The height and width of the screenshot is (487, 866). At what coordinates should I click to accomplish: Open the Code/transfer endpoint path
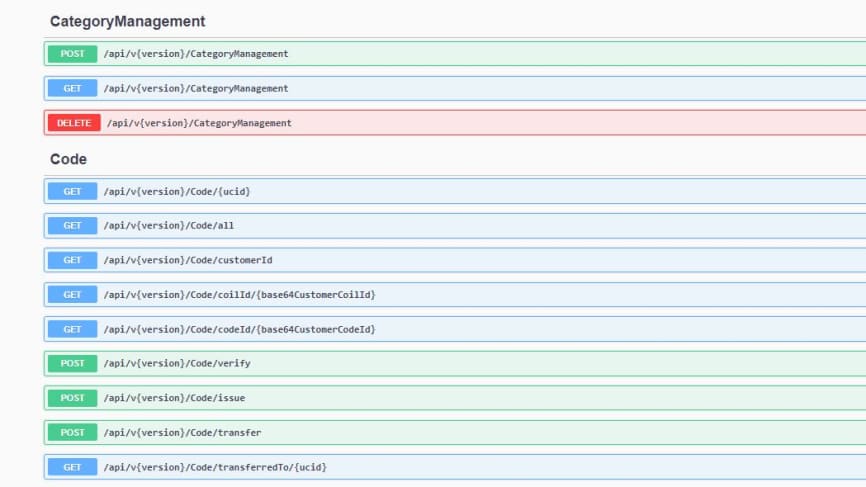182,432
